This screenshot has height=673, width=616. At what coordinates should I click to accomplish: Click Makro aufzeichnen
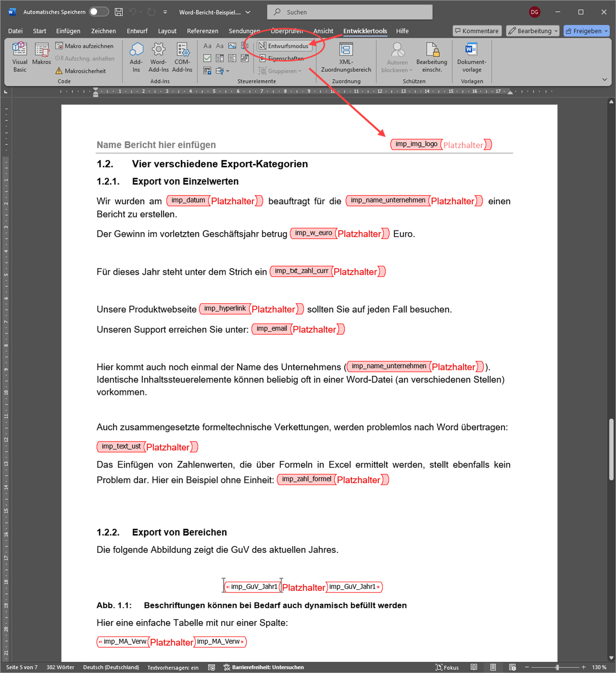(84, 46)
